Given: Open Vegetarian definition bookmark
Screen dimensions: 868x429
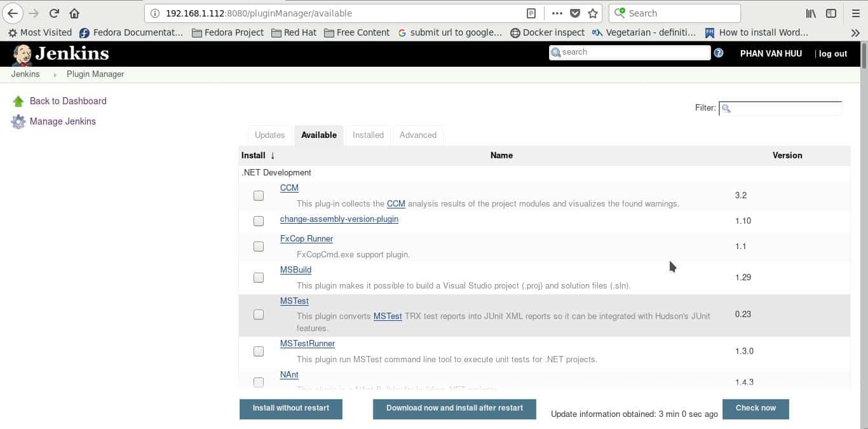Looking at the screenshot, I should pos(644,32).
